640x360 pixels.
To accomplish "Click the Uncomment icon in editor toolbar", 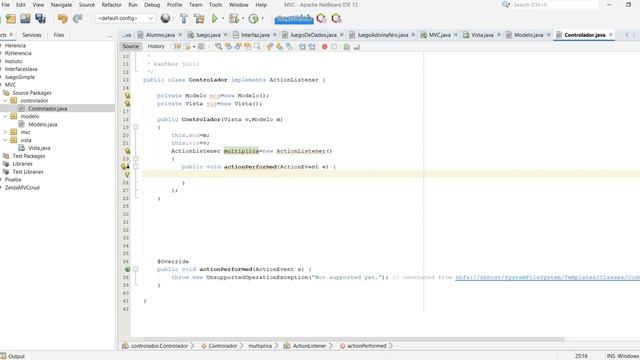I will pyautogui.click(x=356, y=47).
